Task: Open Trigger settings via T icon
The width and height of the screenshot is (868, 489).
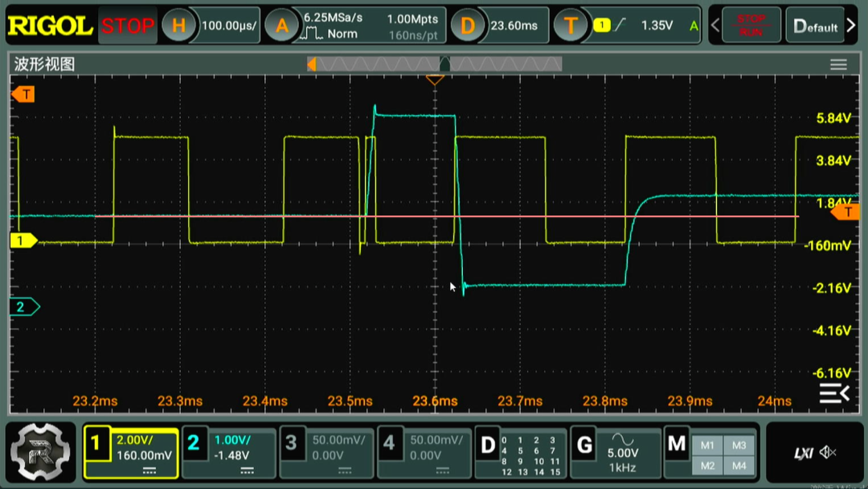Action: point(570,26)
